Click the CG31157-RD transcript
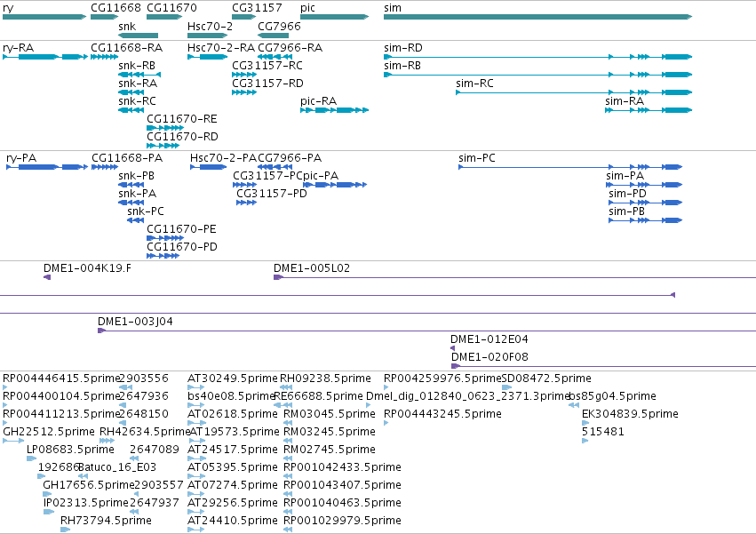The height and width of the screenshot is (534, 756). (244, 92)
